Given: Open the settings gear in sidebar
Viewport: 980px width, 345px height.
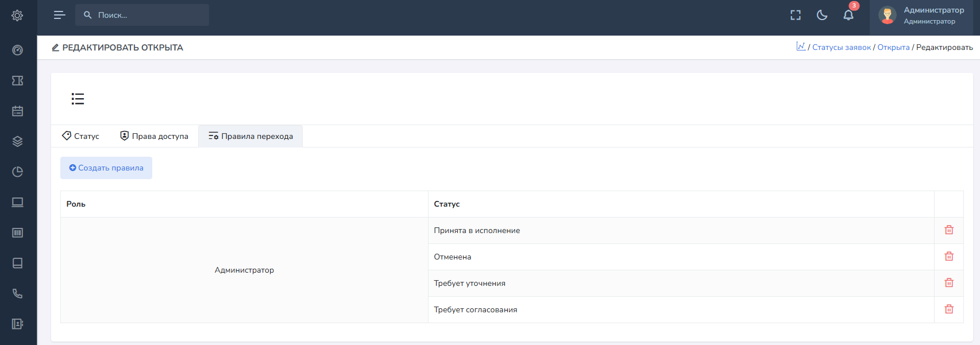Looking at the screenshot, I should point(17,15).
